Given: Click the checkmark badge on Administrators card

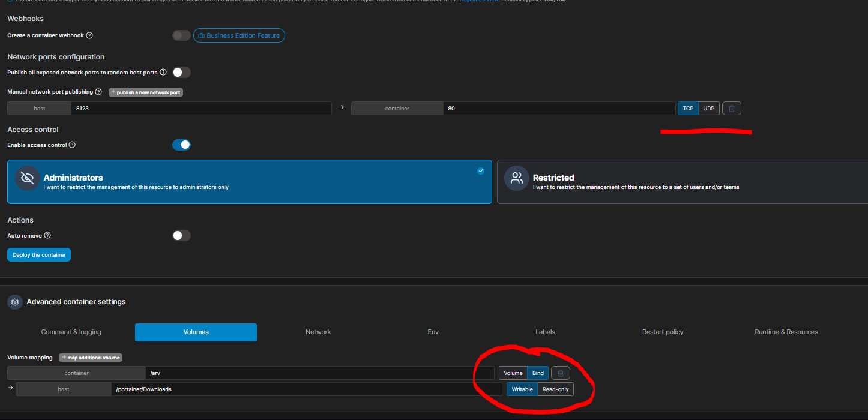Looking at the screenshot, I should pyautogui.click(x=481, y=171).
